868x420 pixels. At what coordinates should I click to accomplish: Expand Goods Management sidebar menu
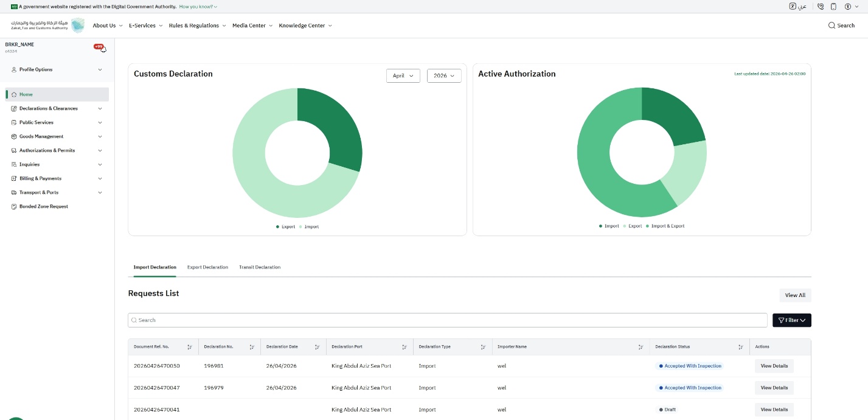[57, 136]
